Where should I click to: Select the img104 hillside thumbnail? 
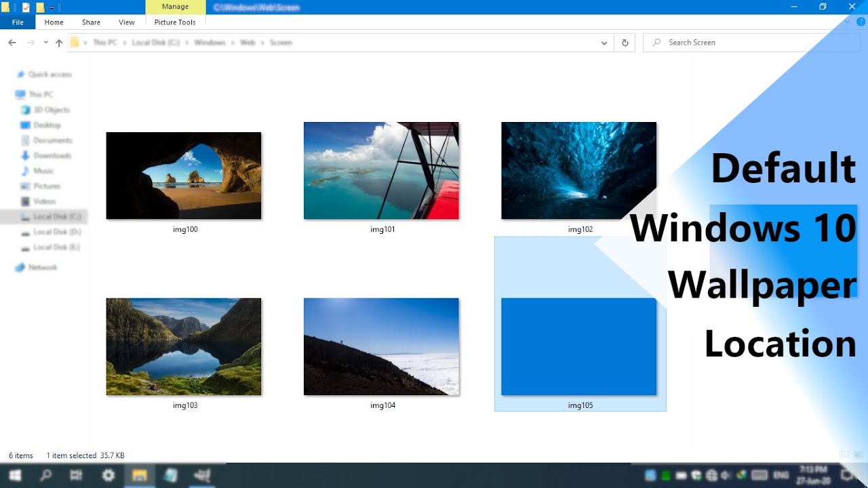click(x=381, y=347)
